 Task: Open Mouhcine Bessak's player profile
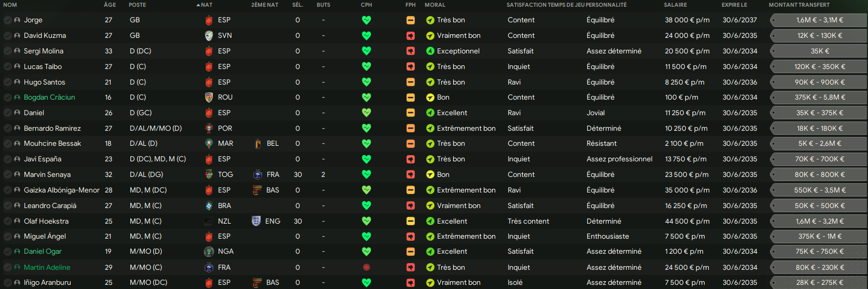52,143
